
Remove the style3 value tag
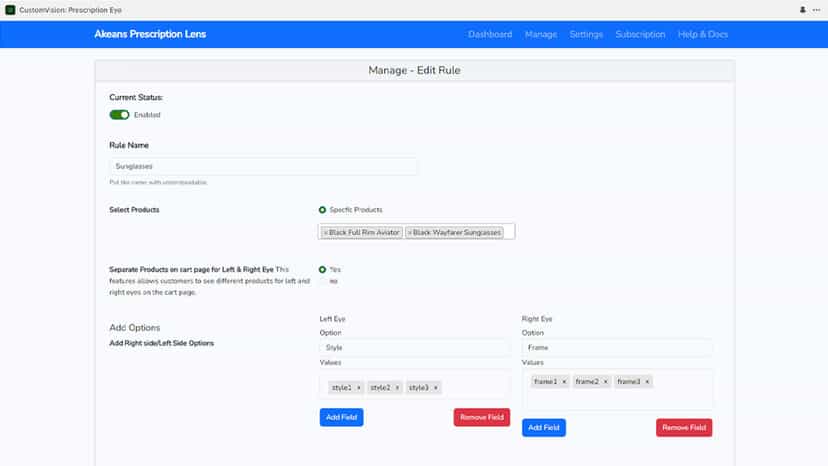[436, 388]
